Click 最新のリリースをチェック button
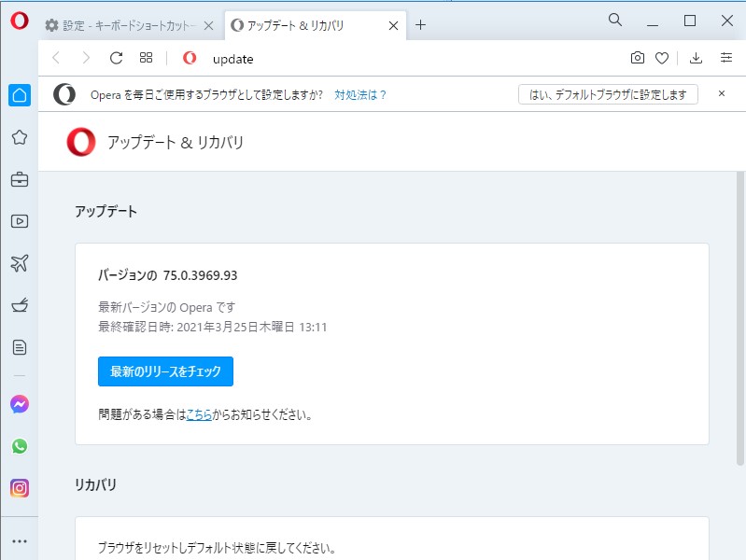This screenshot has width=746, height=560. click(165, 371)
